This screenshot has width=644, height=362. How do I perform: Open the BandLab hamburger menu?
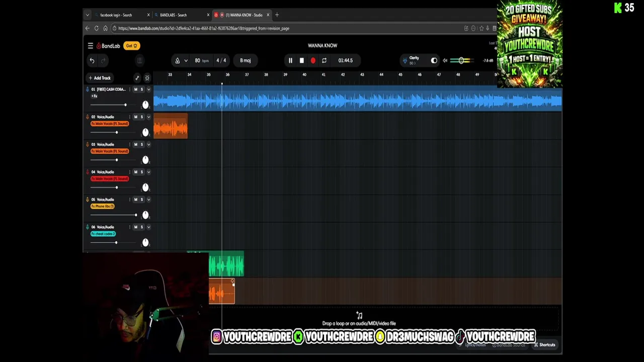click(x=90, y=46)
